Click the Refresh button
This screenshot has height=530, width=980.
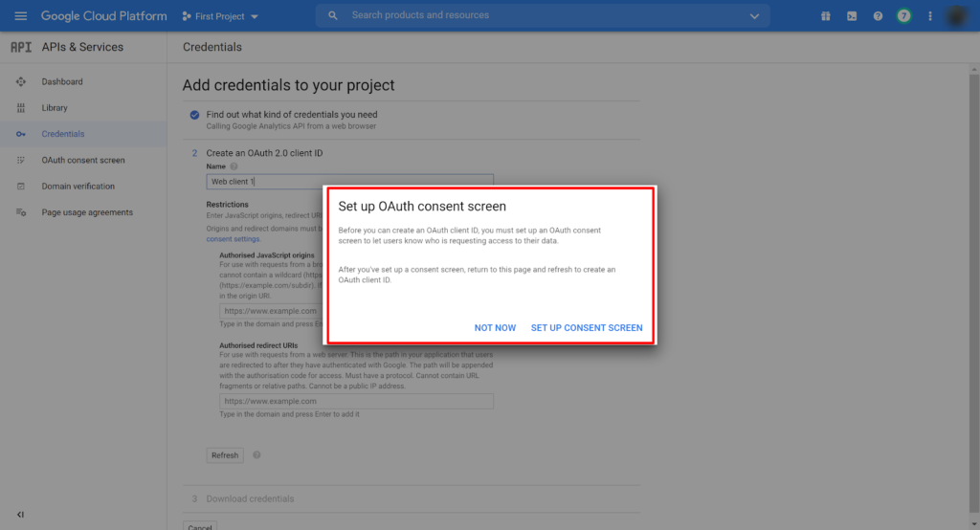point(225,455)
